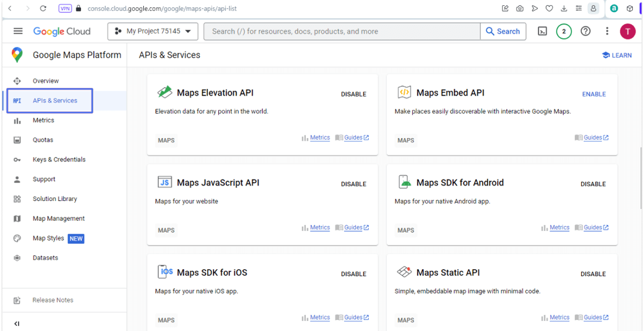Click the Overview sidebar icon

(x=17, y=81)
